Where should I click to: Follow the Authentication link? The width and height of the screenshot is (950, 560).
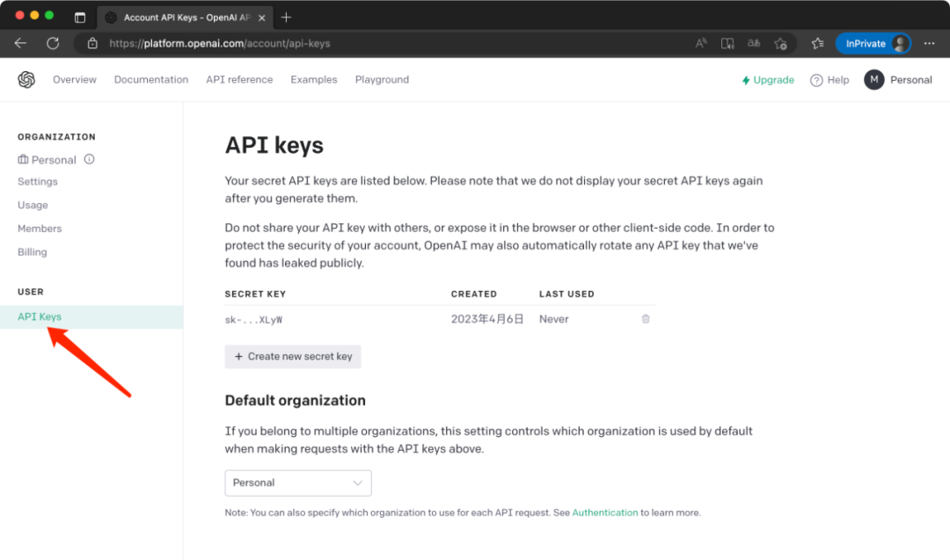pyautogui.click(x=605, y=513)
